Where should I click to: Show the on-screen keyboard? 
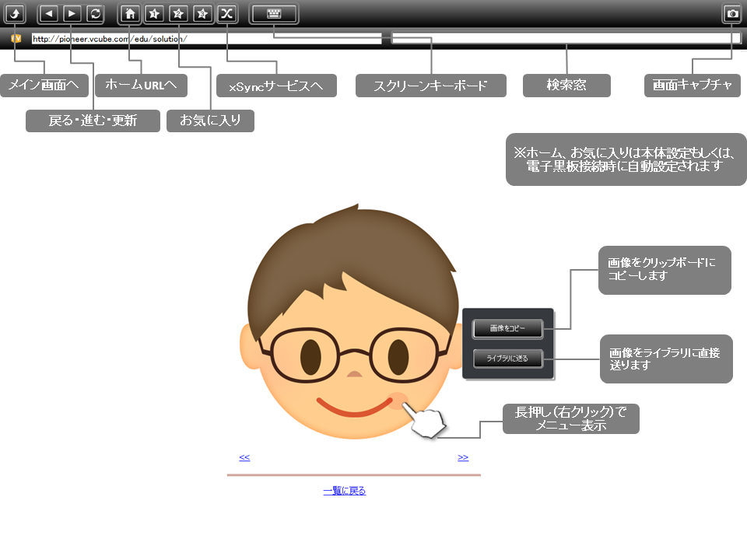(x=273, y=13)
